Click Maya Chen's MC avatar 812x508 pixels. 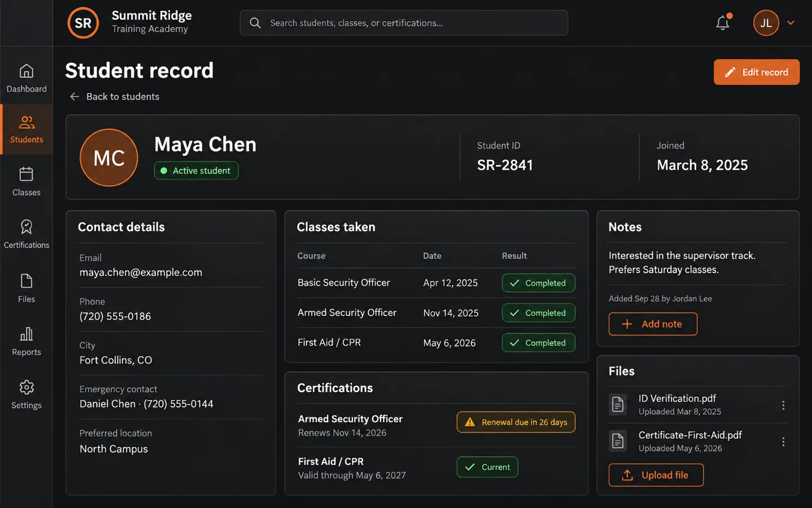(x=109, y=157)
